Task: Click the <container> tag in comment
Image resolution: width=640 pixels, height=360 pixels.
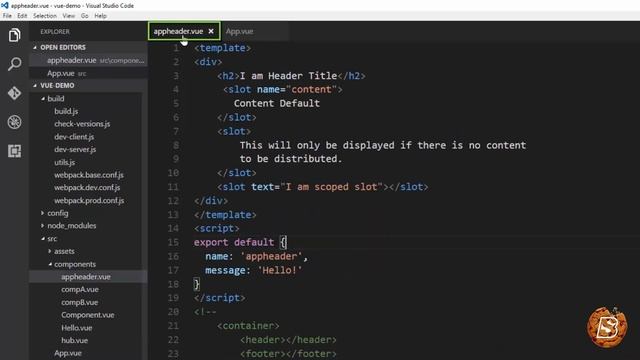Action: pyautogui.click(x=248, y=326)
